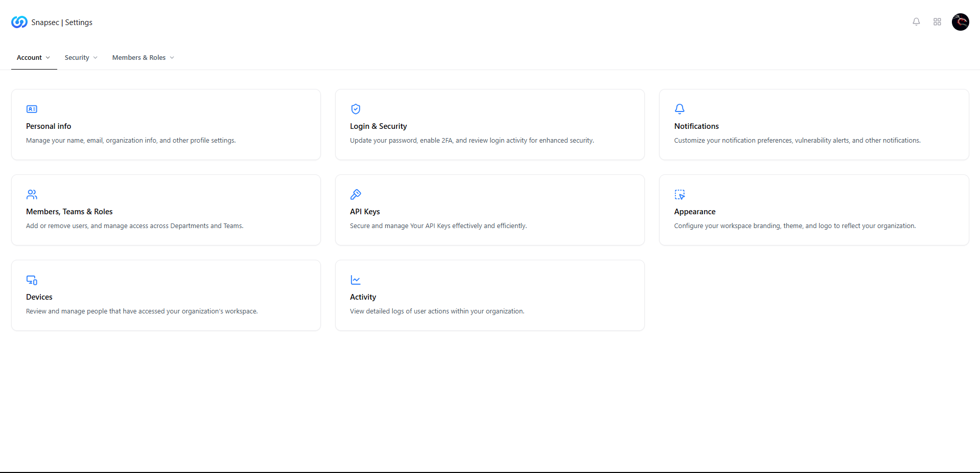Click the Devices monitor icon
Screen dimensions: 980x473
pos(32,280)
